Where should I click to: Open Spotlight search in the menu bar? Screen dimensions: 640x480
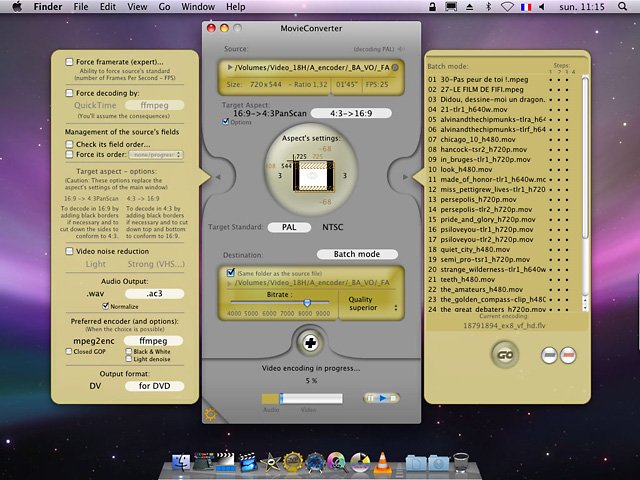pyautogui.click(x=622, y=7)
